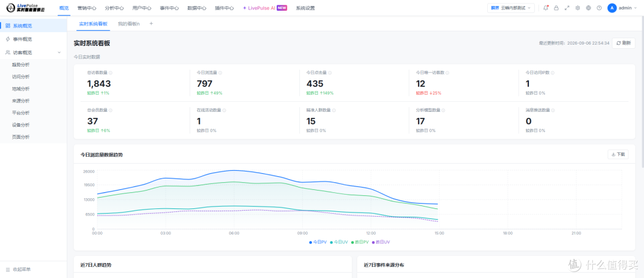Viewport: 644px width, 278px height.
Task: Click the 事件概览 lightning icon
Action: (x=8, y=39)
